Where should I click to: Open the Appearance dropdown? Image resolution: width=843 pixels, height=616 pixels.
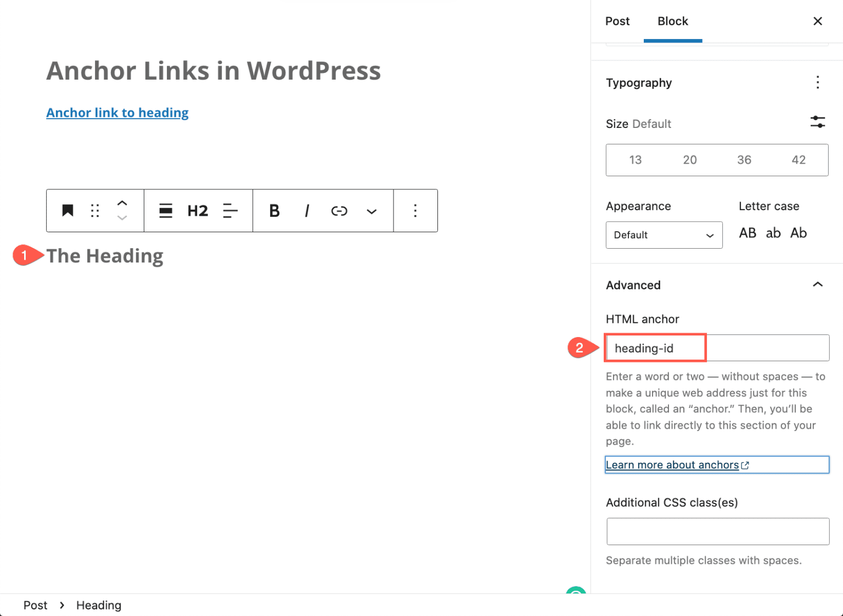coord(664,235)
